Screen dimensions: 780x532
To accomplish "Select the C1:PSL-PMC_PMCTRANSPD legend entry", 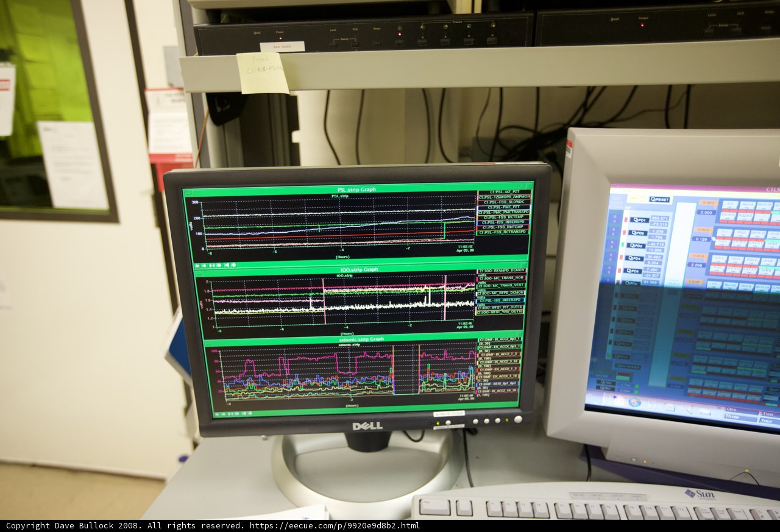I will point(504,212).
